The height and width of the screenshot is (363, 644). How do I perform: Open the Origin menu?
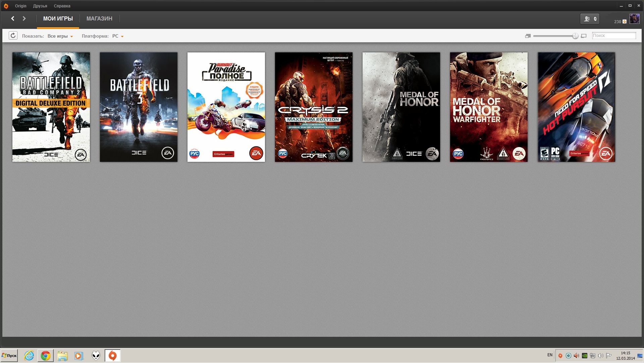(x=20, y=6)
